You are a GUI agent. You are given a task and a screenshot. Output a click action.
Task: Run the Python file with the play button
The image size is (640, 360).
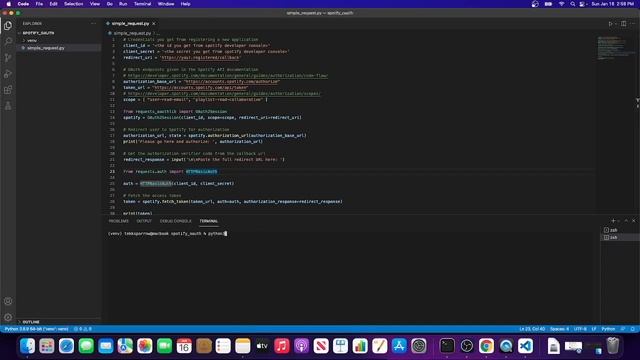click(610, 24)
